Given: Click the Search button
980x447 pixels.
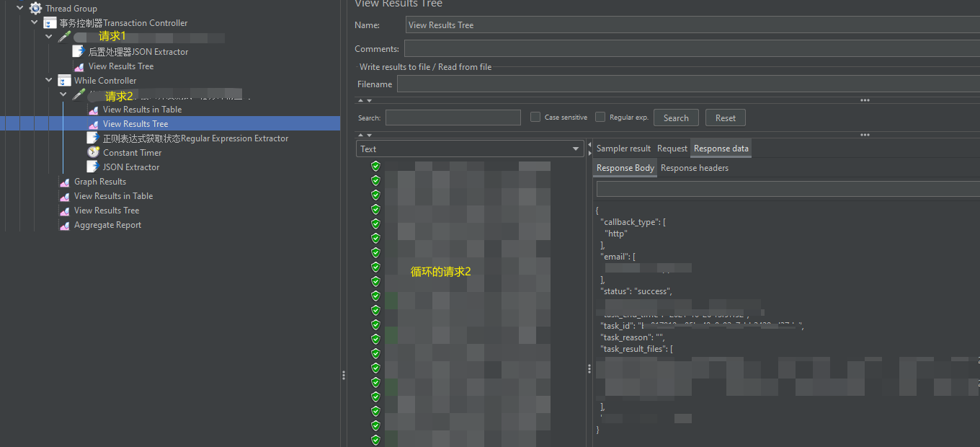Looking at the screenshot, I should 676,118.
